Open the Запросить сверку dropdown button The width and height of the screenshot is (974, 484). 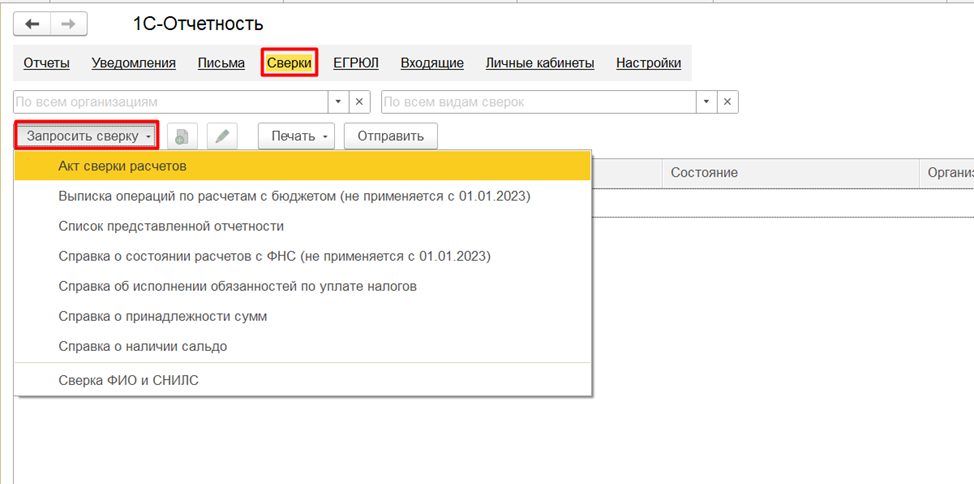click(86, 135)
